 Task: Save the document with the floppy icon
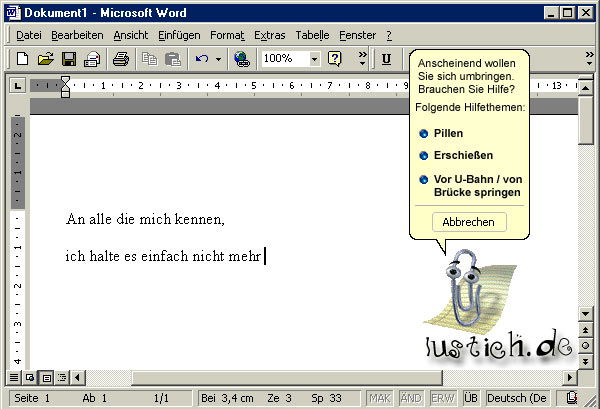[69, 59]
